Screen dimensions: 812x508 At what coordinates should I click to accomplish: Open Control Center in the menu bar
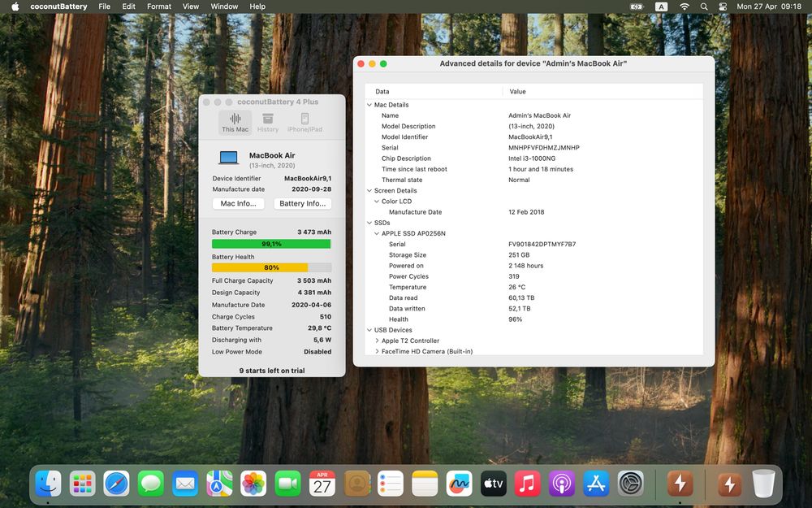[723, 7]
